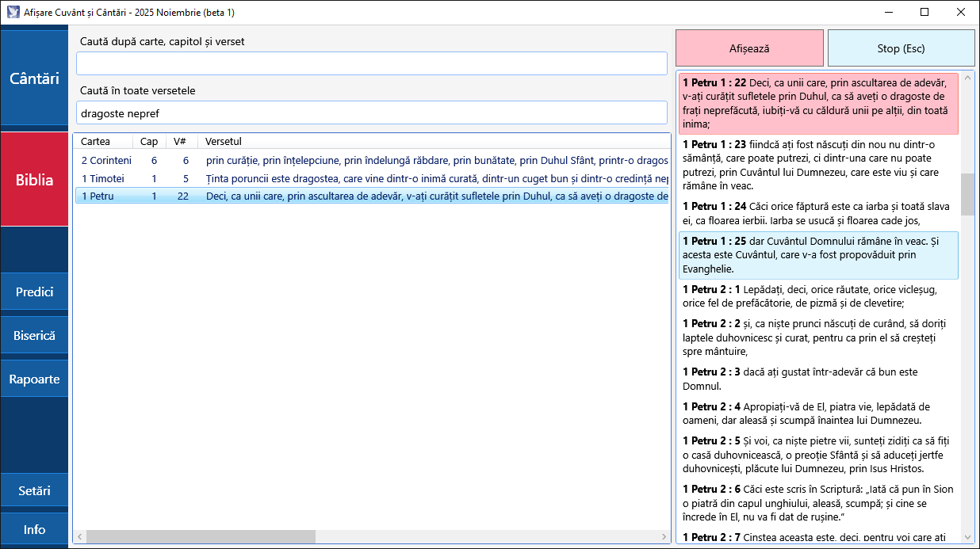The width and height of the screenshot is (980, 549).
Task: Click the 'Caută după carte, capitol și verset' field
Action: pos(371,63)
